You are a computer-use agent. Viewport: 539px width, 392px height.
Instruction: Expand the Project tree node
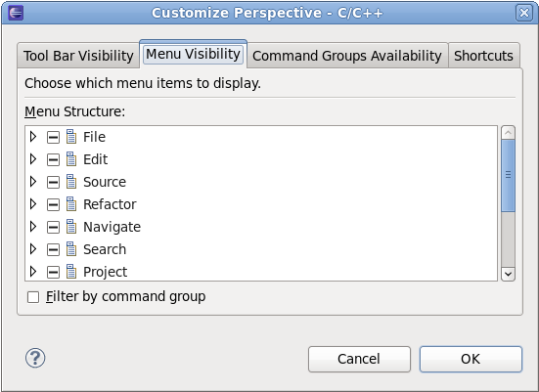pos(33,272)
